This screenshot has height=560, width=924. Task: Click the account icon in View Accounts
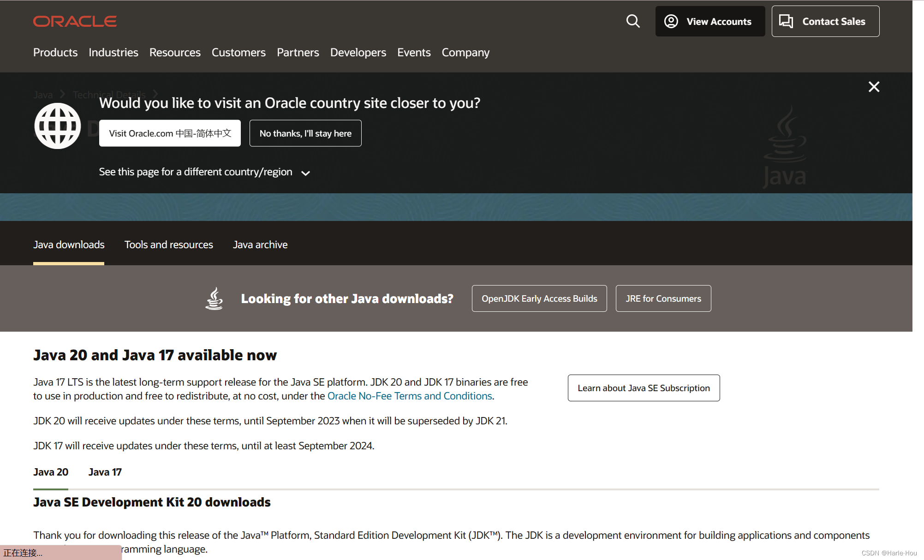click(671, 21)
